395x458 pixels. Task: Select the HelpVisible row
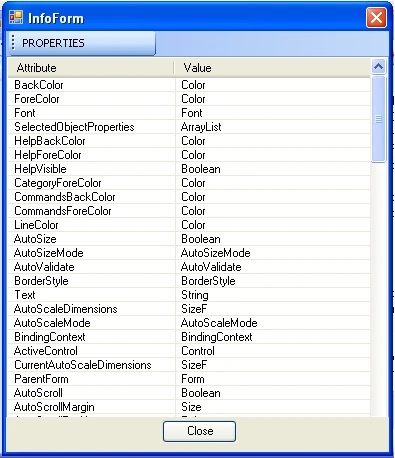click(x=189, y=169)
